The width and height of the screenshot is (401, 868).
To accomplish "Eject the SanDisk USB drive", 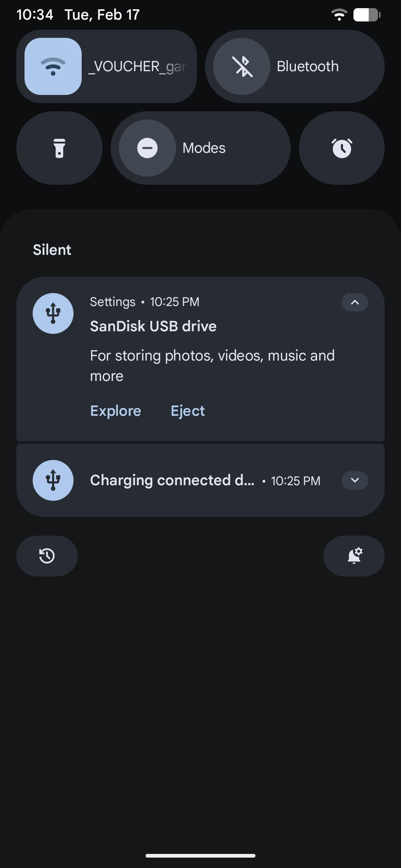I will (188, 411).
